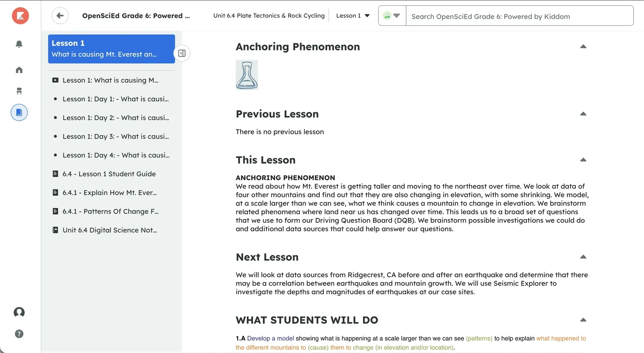Click the (patterns) green text

(479, 339)
